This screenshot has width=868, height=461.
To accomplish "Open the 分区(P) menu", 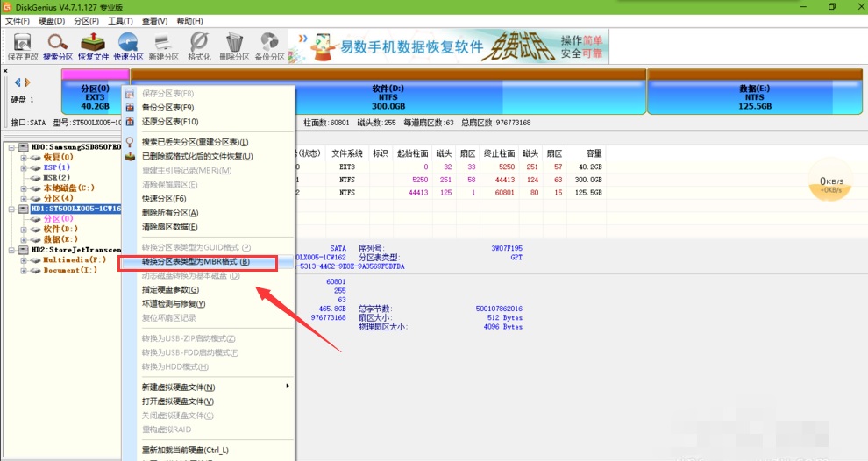I will [x=86, y=21].
